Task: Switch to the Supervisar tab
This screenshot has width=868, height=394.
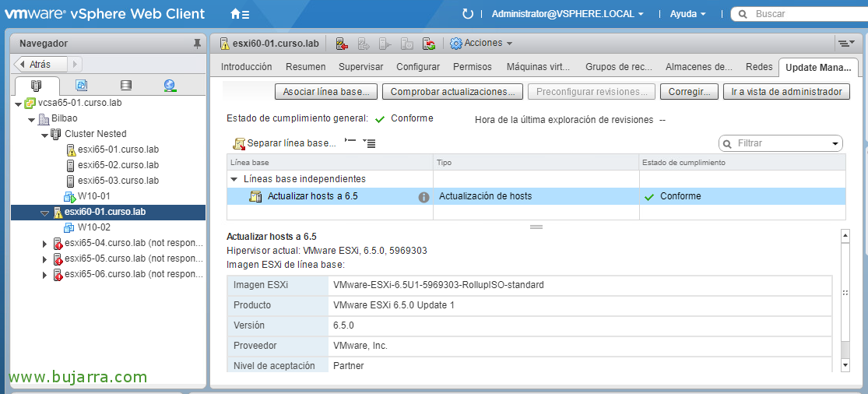Action: point(361,67)
